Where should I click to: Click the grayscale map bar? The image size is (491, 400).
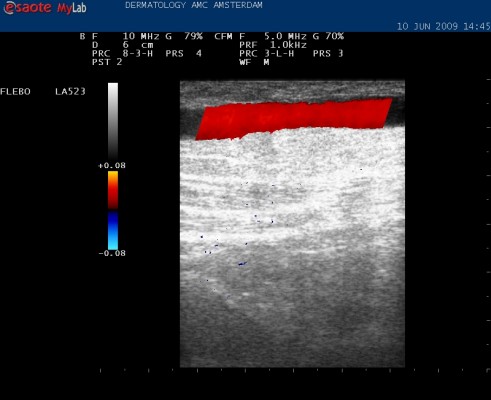coord(113,122)
